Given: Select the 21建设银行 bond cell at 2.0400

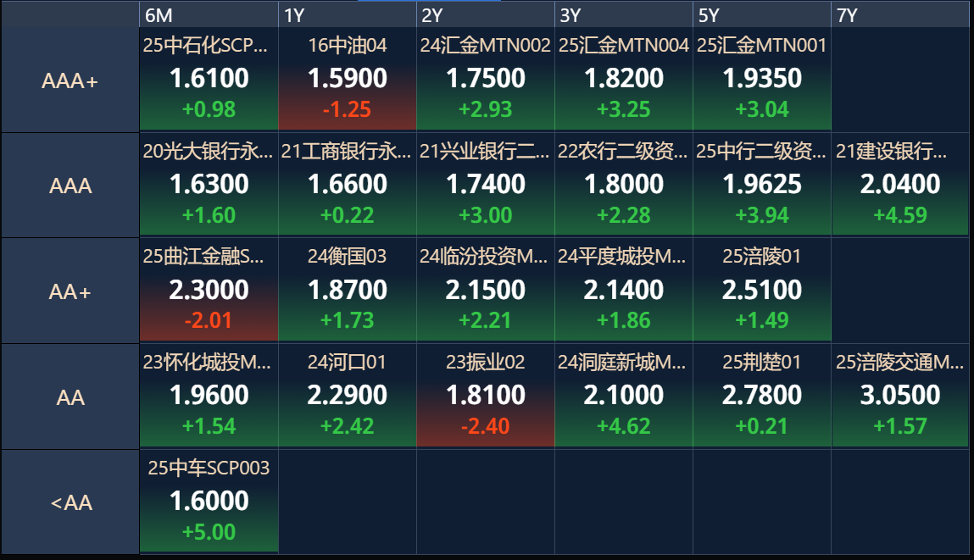Looking at the screenshot, I should coord(900,185).
